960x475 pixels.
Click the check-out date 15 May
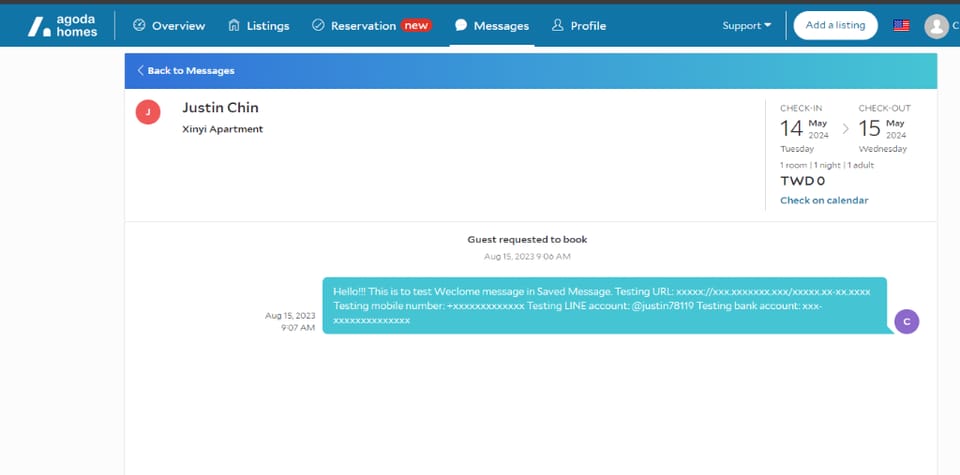tap(882, 129)
